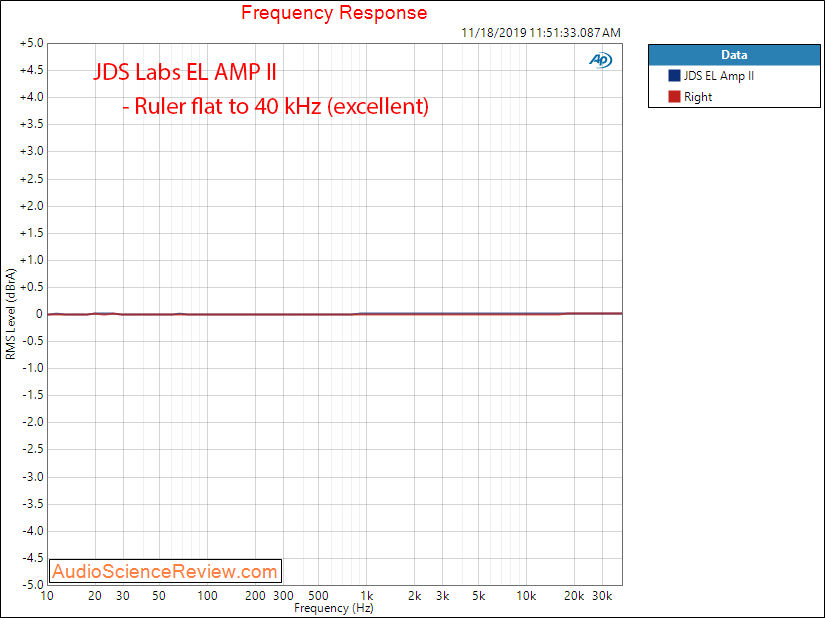Click the red Right channel swatch
Screen dimensions: 825x618
(x=674, y=96)
